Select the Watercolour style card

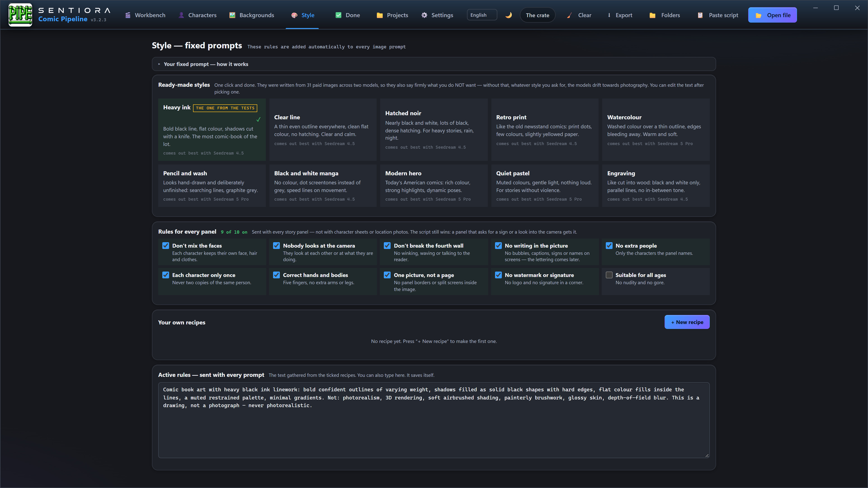(x=656, y=130)
